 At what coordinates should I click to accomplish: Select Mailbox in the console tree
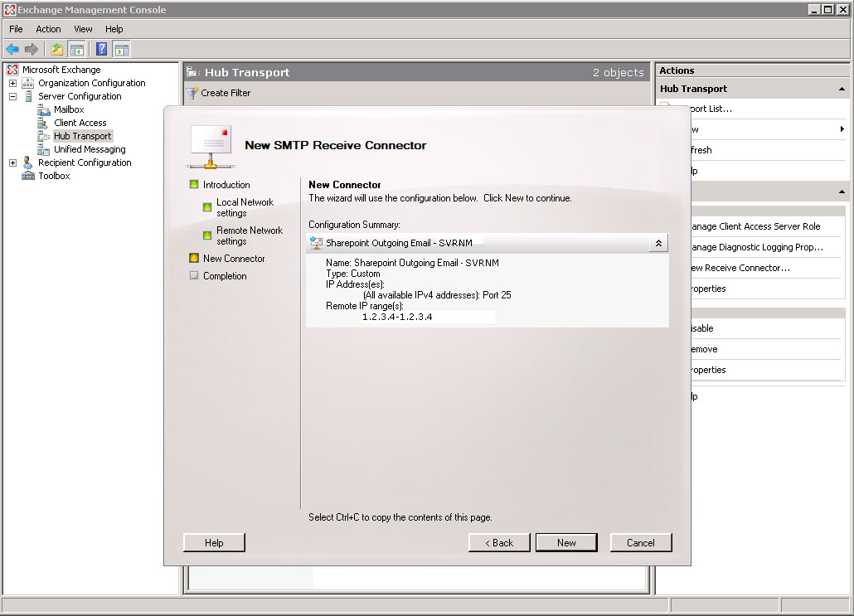(69, 109)
